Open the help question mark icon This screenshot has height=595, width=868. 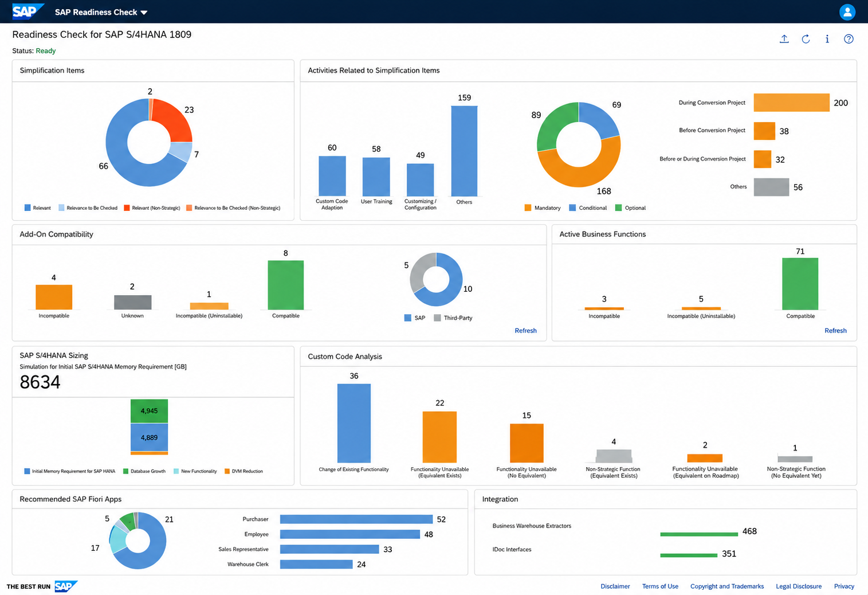[849, 39]
